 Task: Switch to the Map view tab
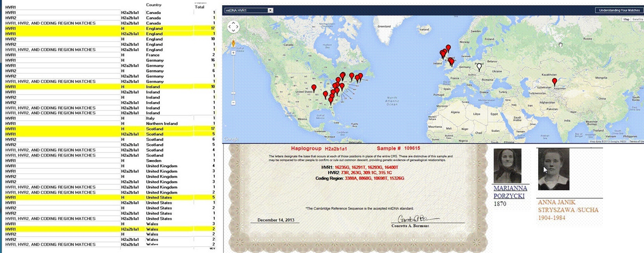point(626,19)
